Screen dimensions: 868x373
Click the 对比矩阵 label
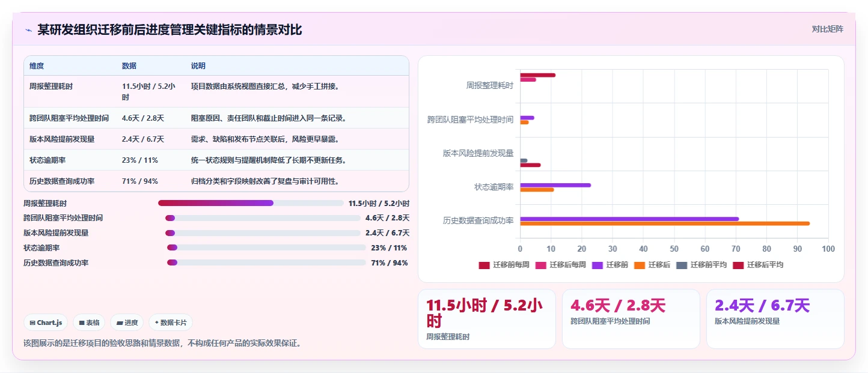point(827,29)
